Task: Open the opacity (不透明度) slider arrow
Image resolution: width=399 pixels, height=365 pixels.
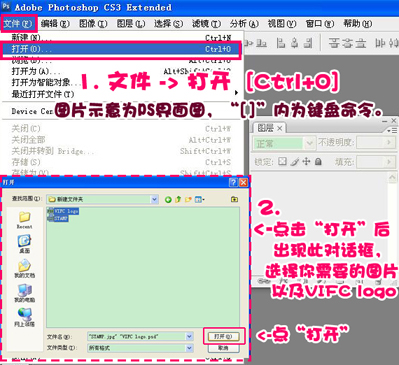Action: pyautogui.click(x=389, y=143)
